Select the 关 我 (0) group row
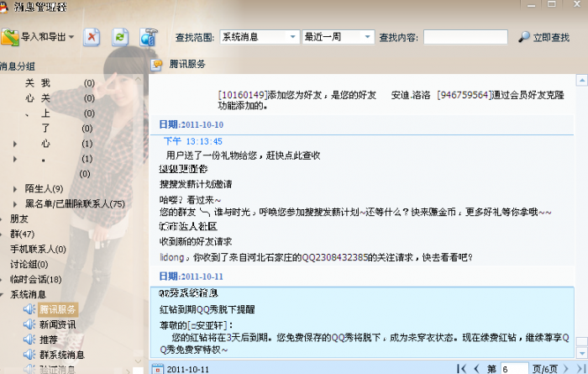Screen dimensions: 588x374 click(x=60, y=83)
